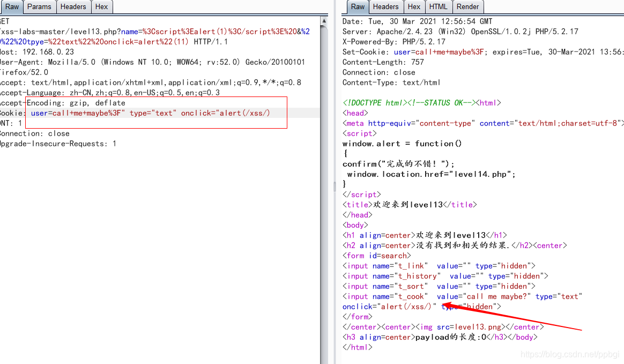Click the 'Server: Apache/2.4.23' response line
This screenshot has width=624, height=364.
tap(460, 32)
